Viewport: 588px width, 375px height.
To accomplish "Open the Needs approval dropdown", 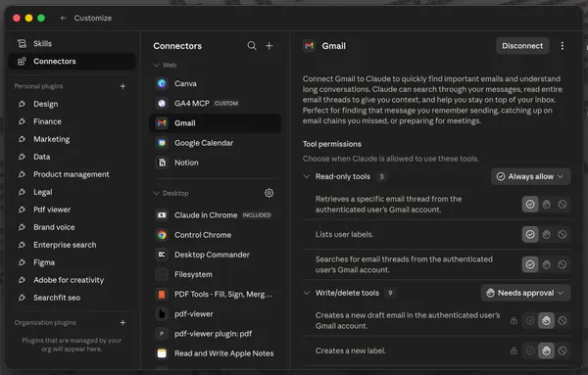I will 525,293.
